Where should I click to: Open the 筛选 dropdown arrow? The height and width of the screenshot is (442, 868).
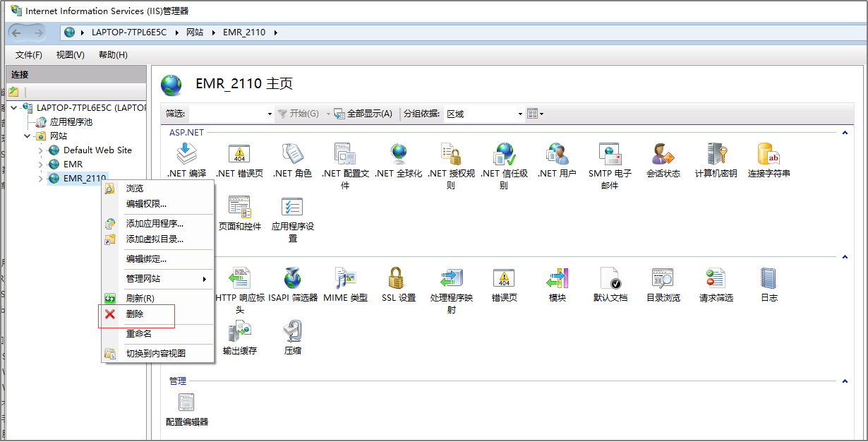[269, 114]
